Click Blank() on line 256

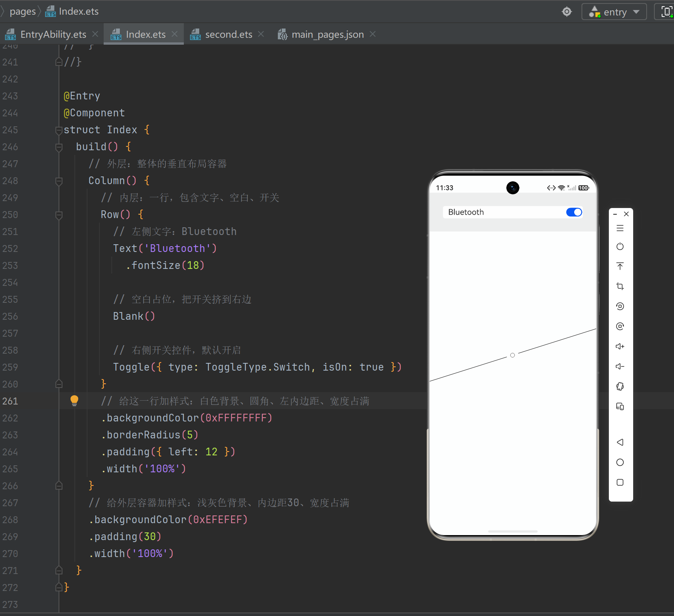click(x=134, y=316)
